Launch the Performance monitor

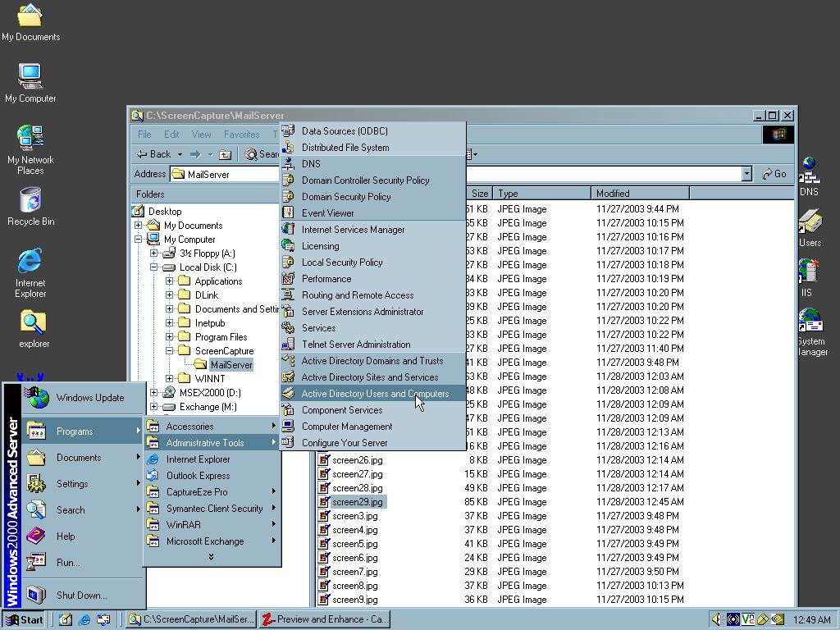point(373,279)
